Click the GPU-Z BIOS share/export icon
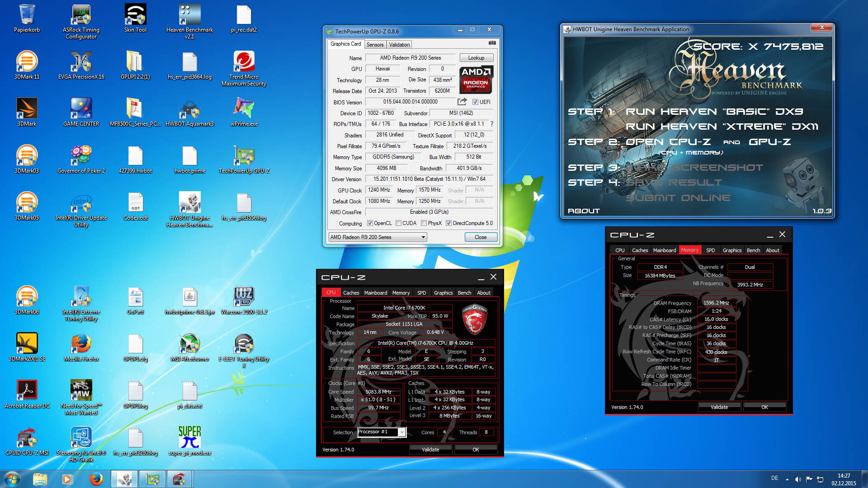Viewport: 868px width, 488px height. pyautogui.click(x=462, y=102)
